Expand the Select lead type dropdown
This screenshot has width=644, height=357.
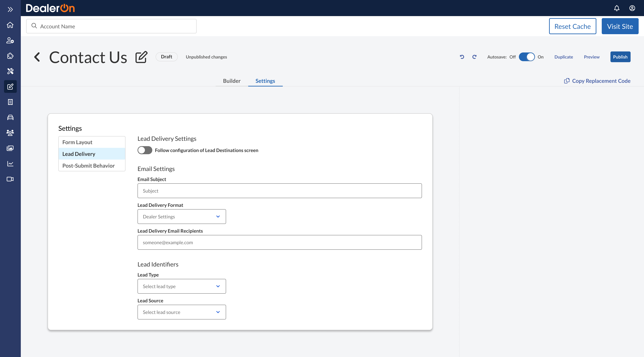[181, 286]
